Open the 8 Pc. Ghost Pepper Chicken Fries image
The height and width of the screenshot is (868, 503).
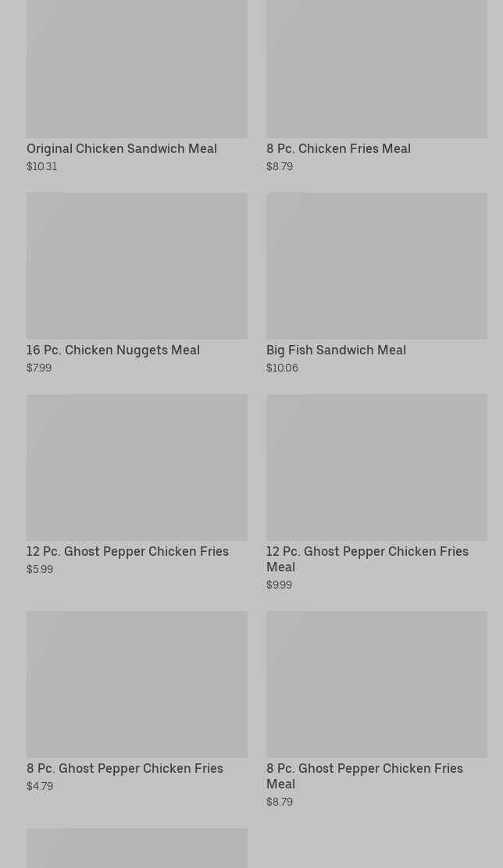tap(137, 685)
